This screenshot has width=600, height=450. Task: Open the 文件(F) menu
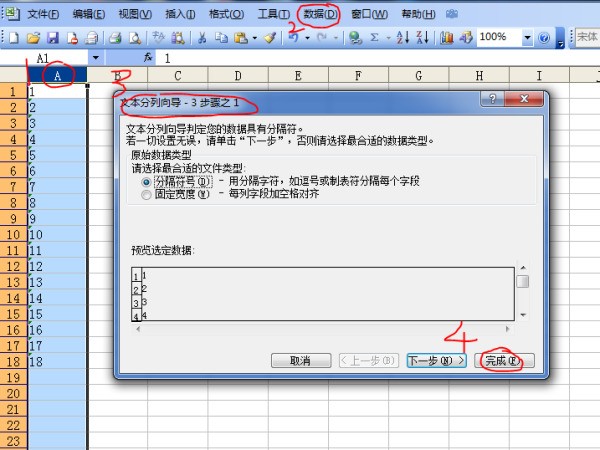pos(43,14)
